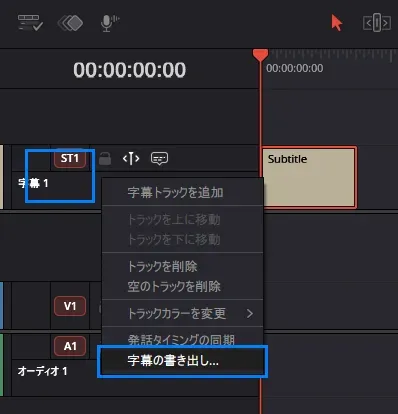The height and width of the screenshot is (414, 398).
Task: Choose 空のトラックを削除 menu entry
Action: tap(182, 286)
